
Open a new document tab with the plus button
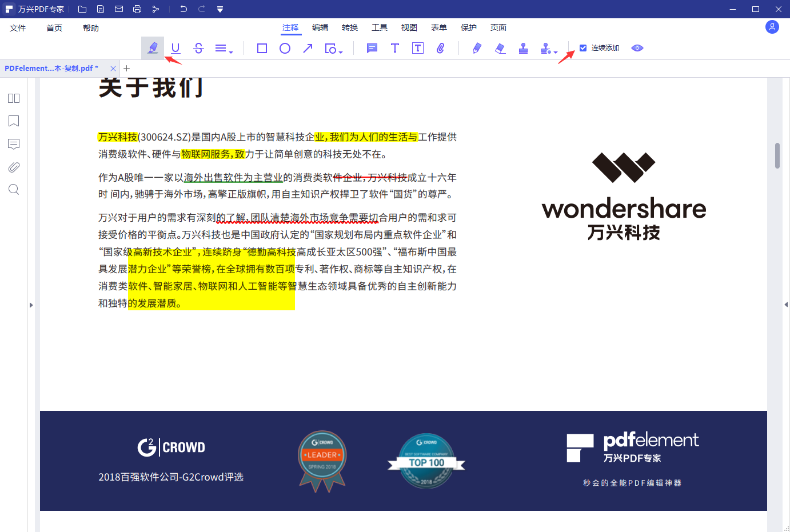click(126, 68)
